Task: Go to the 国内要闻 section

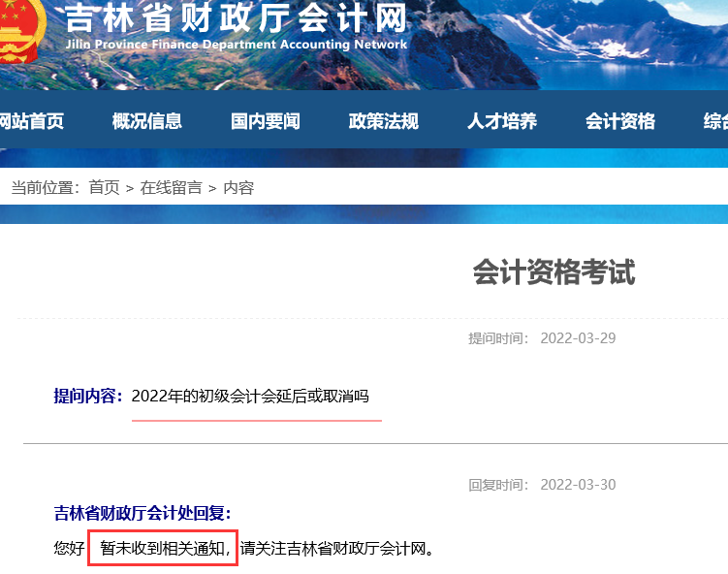Action: point(265,121)
